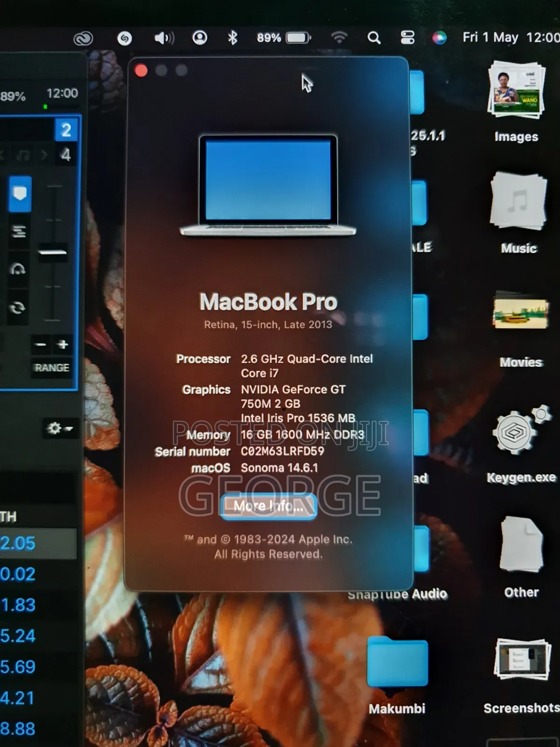Toggle the blue shield button in DJ panel
Screen dimensions: 560x747
[20, 193]
